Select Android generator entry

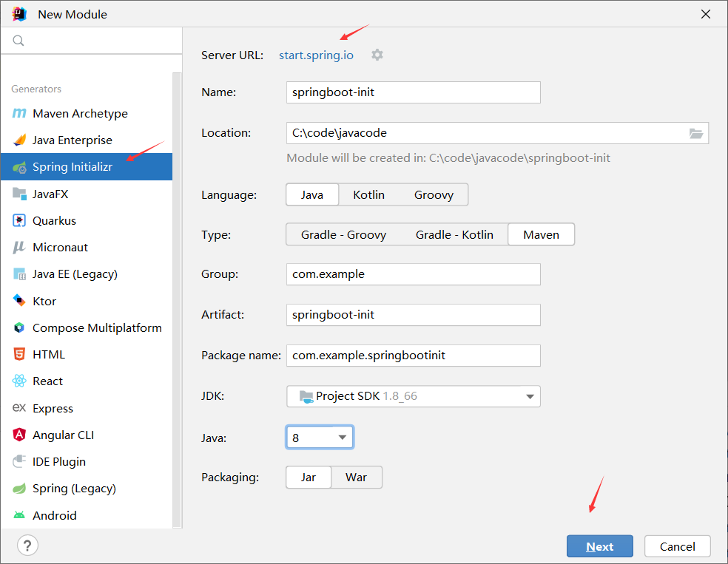tap(87, 514)
